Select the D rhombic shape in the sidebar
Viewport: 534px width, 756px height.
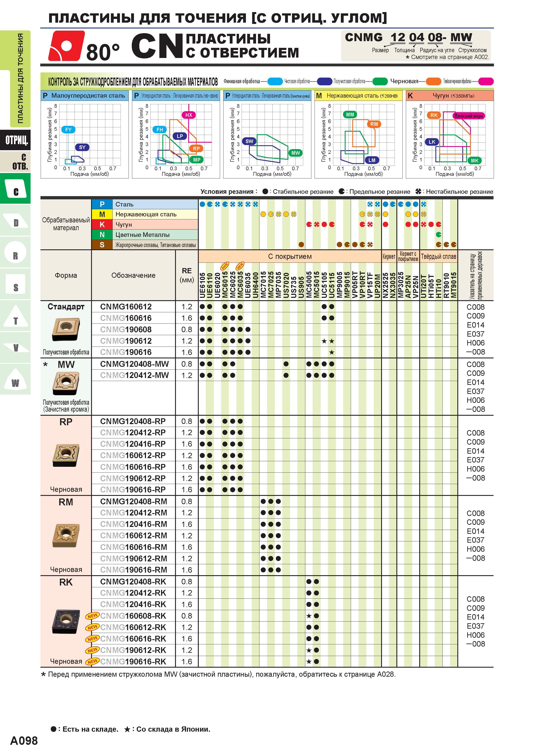point(16,221)
